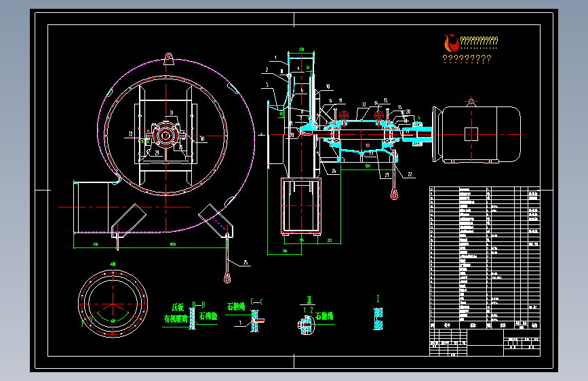Select the detail "I" heading
588x381 pixels.
[x=378, y=298]
